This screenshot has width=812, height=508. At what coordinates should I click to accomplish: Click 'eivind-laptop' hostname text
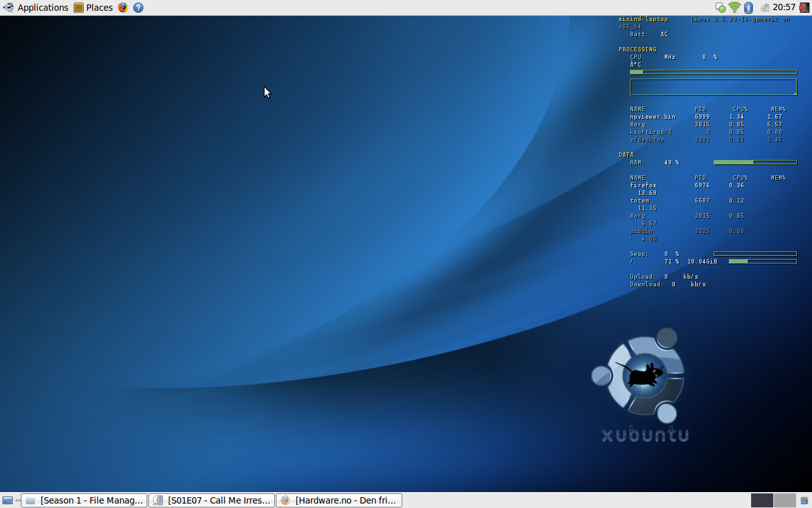click(x=643, y=19)
